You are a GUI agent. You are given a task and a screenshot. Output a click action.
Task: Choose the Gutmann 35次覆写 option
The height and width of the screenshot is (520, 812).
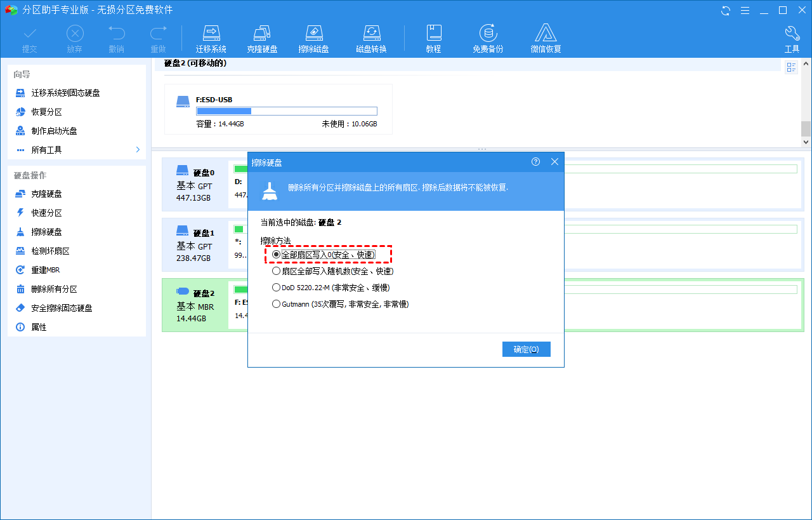(276, 304)
